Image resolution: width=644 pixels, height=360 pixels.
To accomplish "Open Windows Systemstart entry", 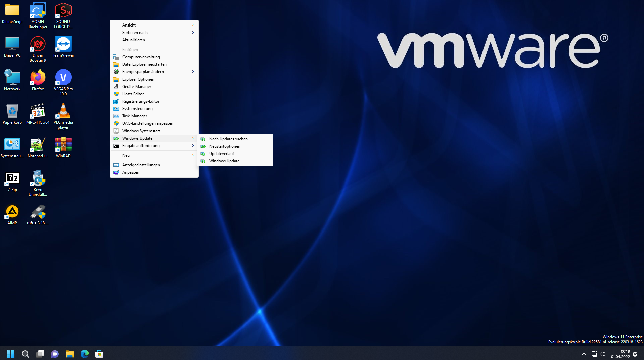I will pyautogui.click(x=154, y=131).
